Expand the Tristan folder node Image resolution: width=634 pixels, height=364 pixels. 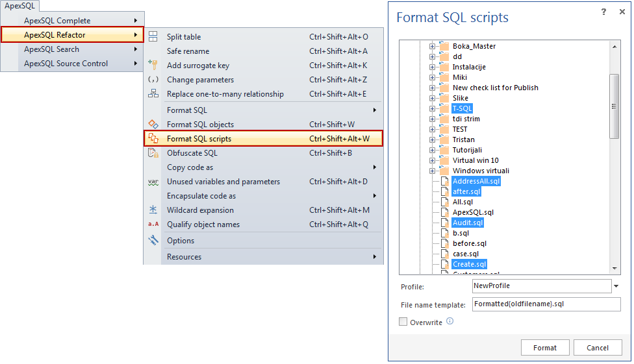[432, 140]
